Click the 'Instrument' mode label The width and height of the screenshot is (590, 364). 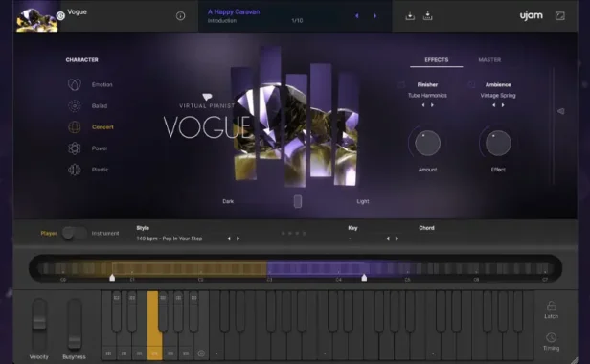pyautogui.click(x=105, y=234)
